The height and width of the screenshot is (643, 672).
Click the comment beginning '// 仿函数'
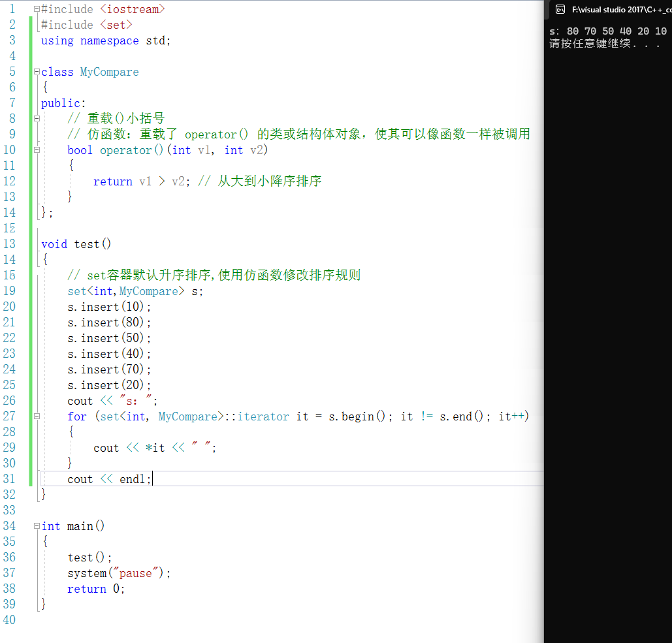click(x=298, y=134)
